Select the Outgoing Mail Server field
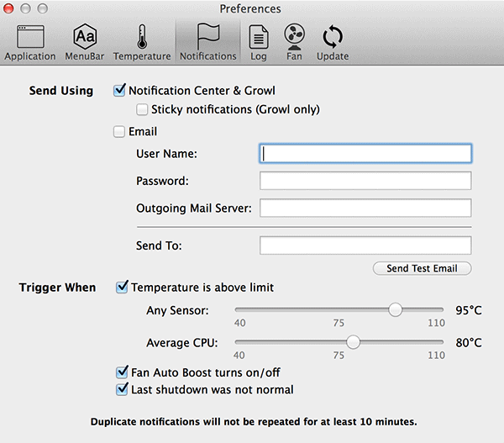This screenshot has width=504, height=443. [365, 208]
